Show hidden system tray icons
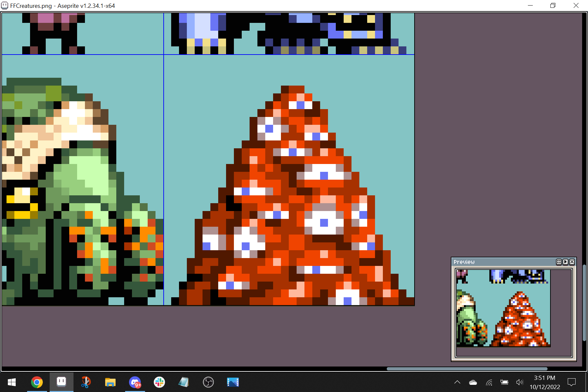The height and width of the screenshot is (392, 588). pos(457,382)
